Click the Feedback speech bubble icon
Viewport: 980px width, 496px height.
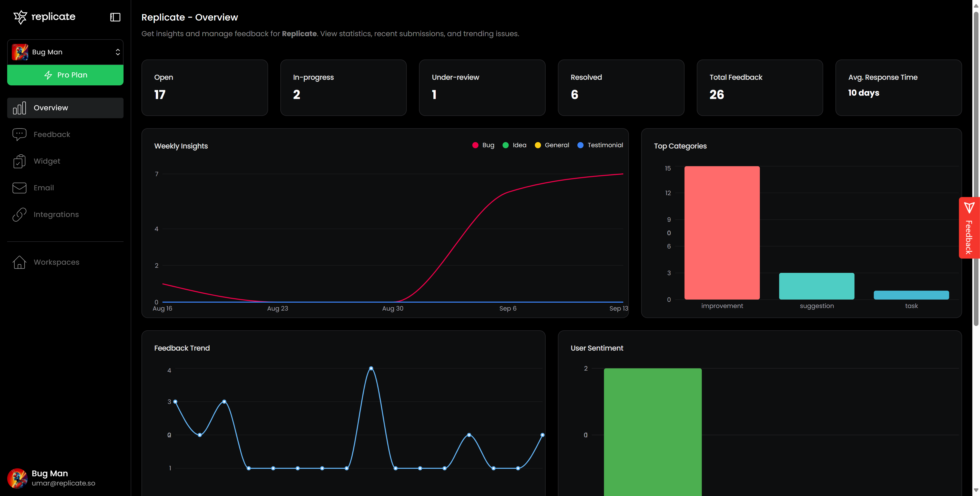pyautogui.click(x=19, y=134)
